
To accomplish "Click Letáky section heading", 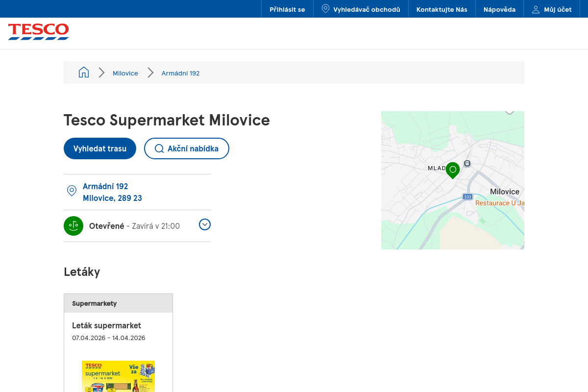I will pos(82,271).
